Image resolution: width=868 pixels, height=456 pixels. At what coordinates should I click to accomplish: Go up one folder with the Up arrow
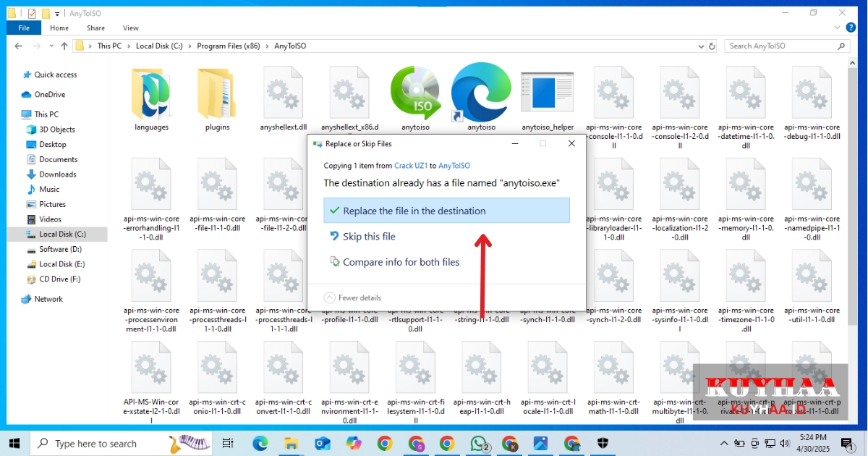[x=64, y=46]
